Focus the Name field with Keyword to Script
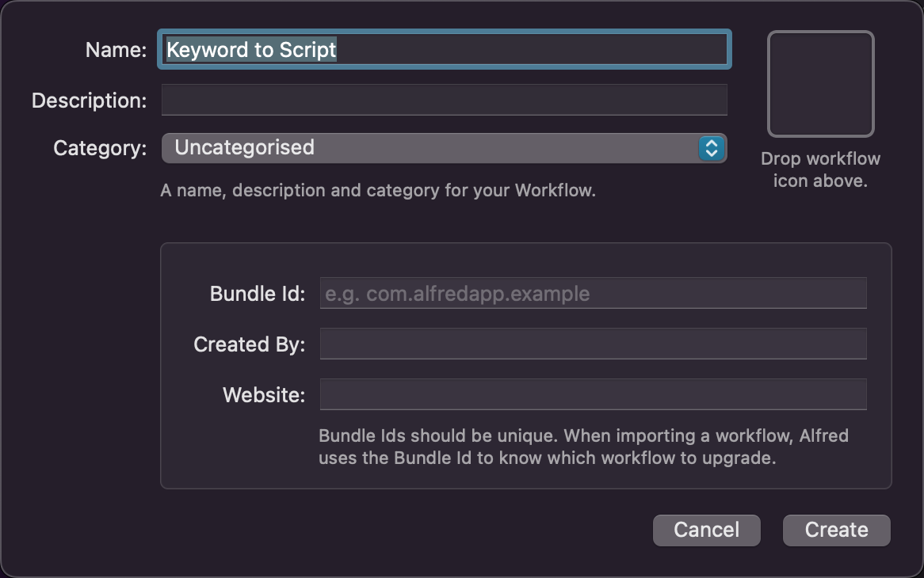 444,49
